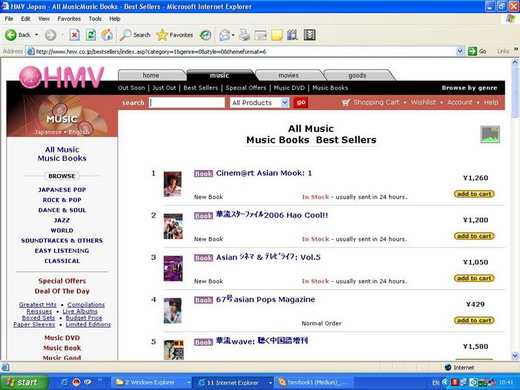The image size is (520, 390).
Task: Expand the 11 Internet Explorer taskbar group
Action: [x=271, y=382]
